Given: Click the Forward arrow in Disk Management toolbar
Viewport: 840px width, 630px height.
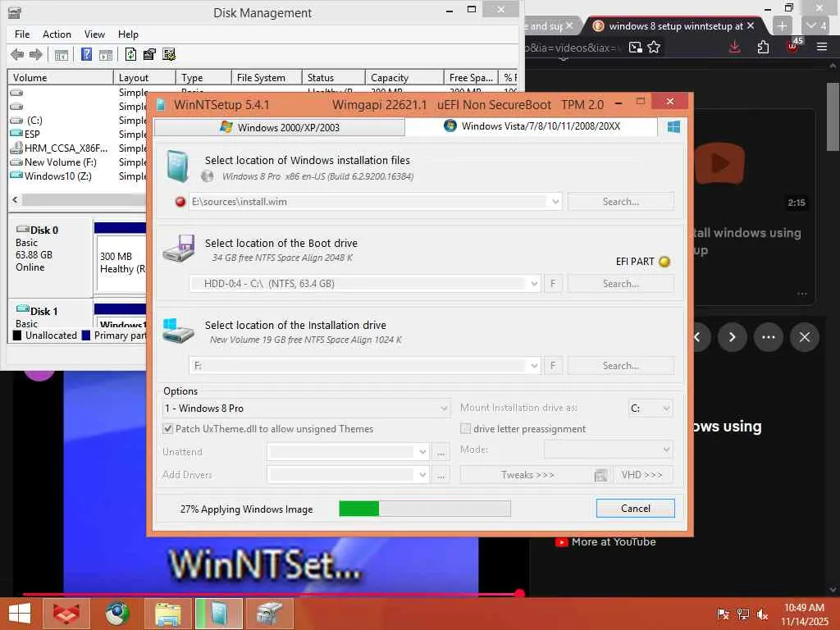Looking at the screenshot, I should 36,54.
